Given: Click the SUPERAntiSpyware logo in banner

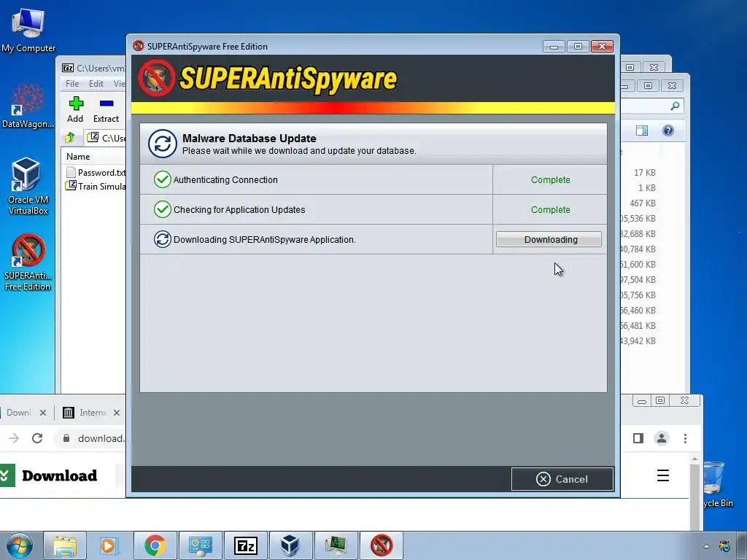Looking at the screenshot, I should click(267, 78).
